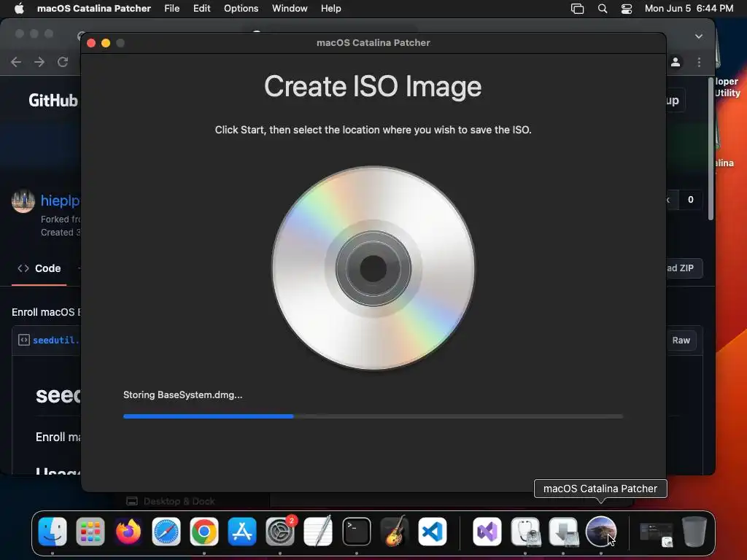Open the minimized window thumbnail in Dock

tap(656, 533)
